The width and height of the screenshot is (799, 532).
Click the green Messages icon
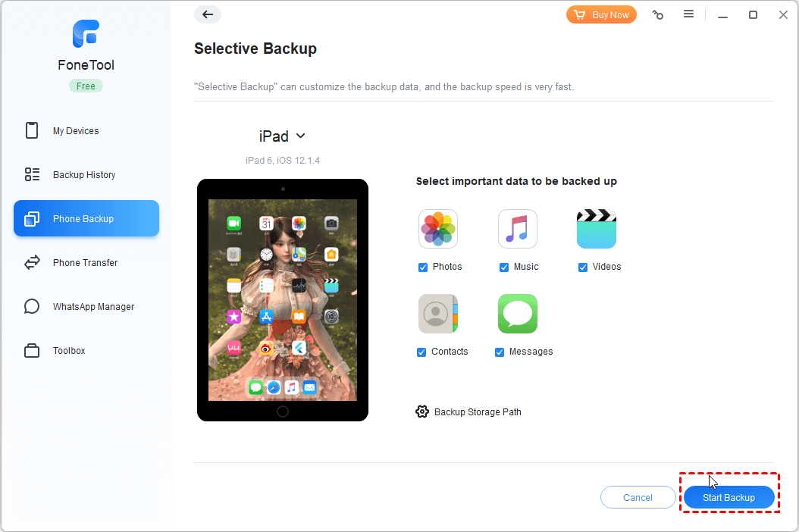pyautogui.click(x=517, y=314)
